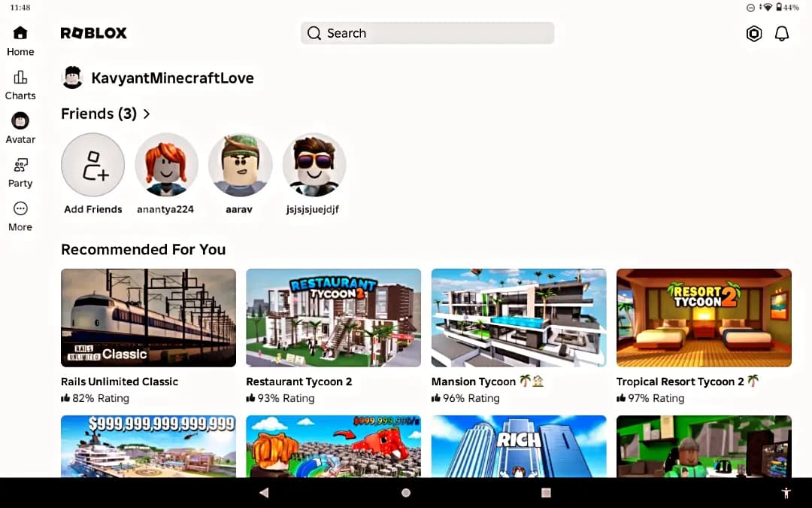The image size is (812, 508).
Task: Tap the battery status icon
Action: 779,8
